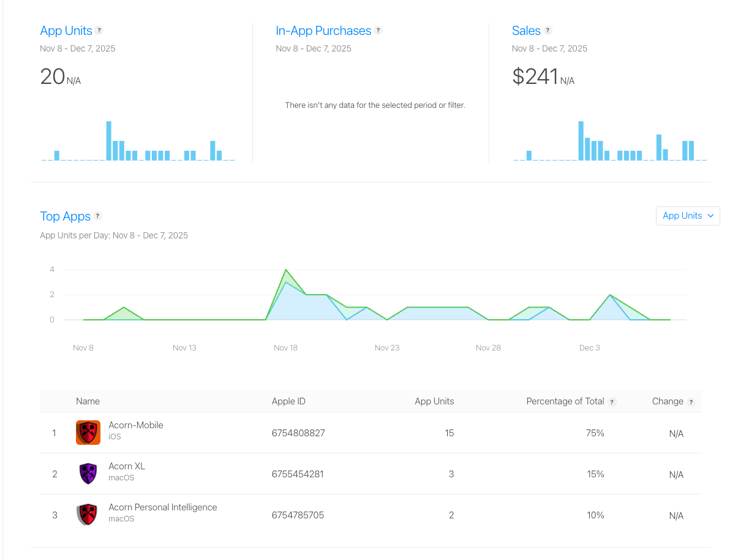Click help icon beside Top Apps
738x560 pixels.
pyautogui.click(x=97, y=216)
